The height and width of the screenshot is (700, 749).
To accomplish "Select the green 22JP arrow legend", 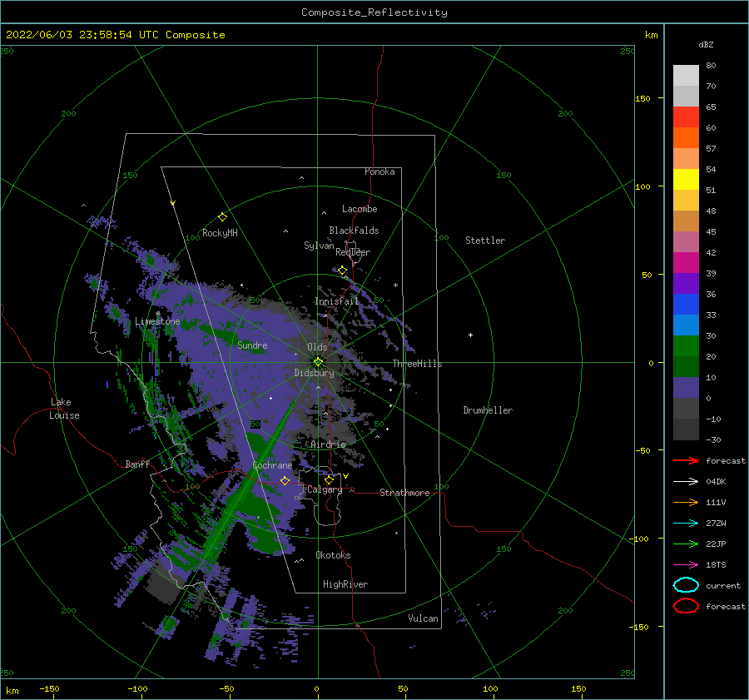I will pos(687,544).
